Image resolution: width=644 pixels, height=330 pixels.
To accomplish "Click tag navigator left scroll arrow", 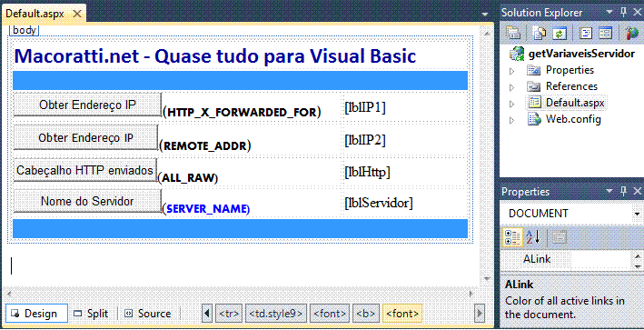I will (207, 314).
